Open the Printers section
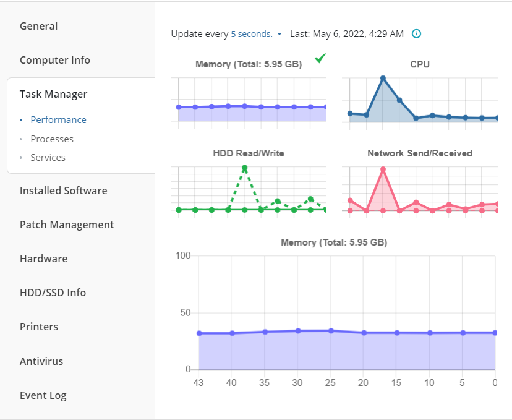 pos(39,327)
